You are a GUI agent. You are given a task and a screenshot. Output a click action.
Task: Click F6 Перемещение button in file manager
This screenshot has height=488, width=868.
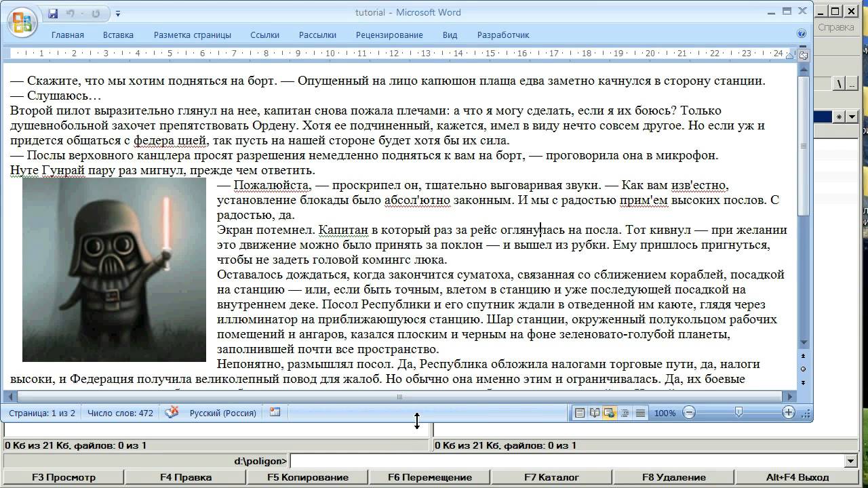(x=430, y=477)
